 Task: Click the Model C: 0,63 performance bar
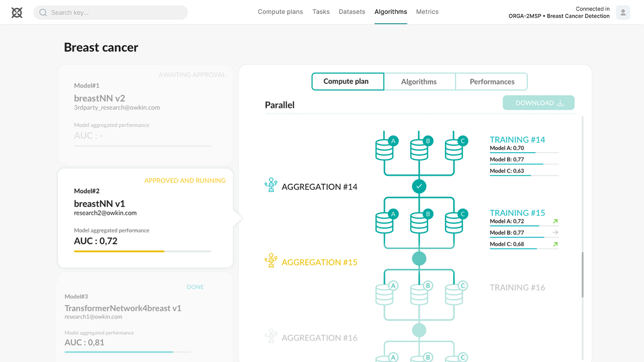pos(524,175)
